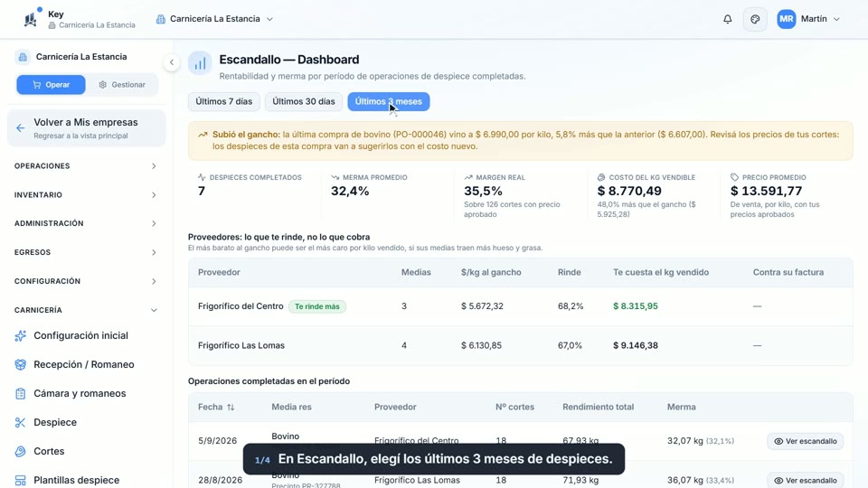Click the $ 13.591,77 precio promedio value
This screenshot has height=488, width=868.
click(766, 191)
